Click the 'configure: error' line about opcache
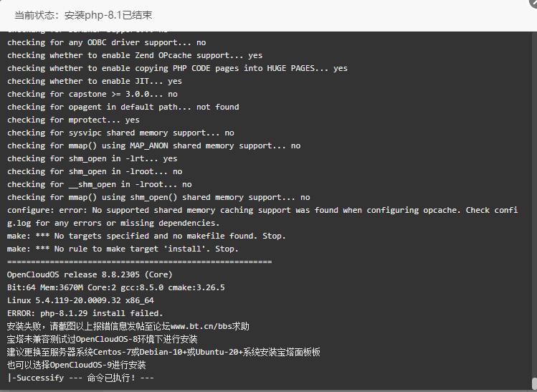 tap(262, 216)
